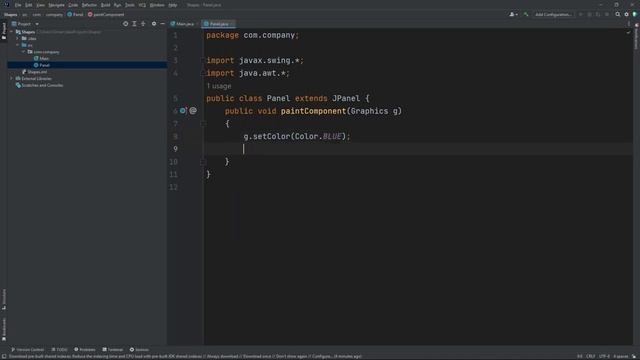Open the Services tool window
The width and height of the screenshot is (640, 360).
tap(139, 350)
